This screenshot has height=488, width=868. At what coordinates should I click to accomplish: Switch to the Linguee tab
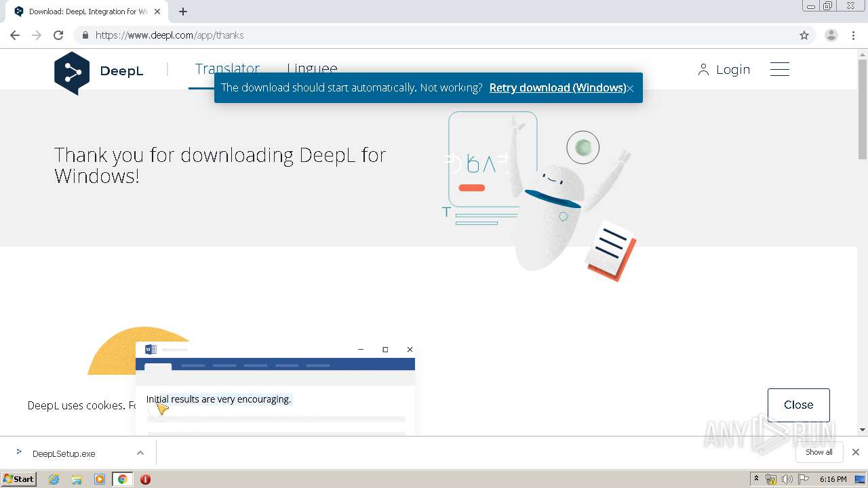312,69
